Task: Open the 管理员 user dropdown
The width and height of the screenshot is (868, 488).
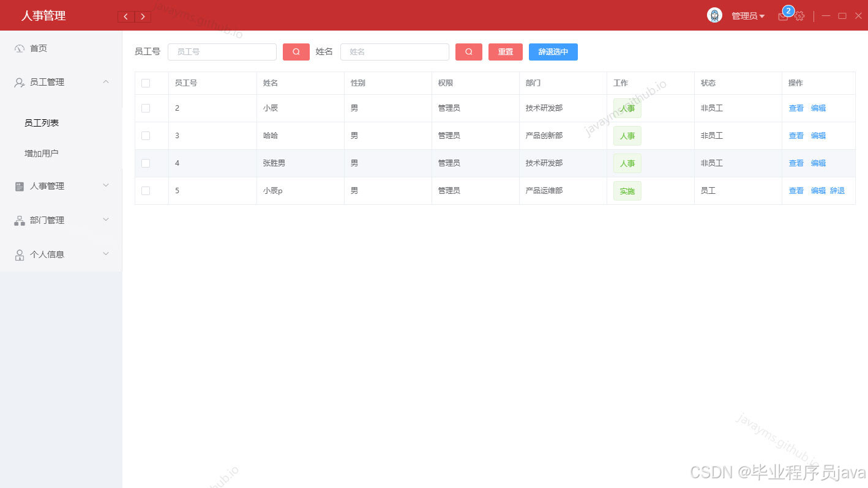Action: point(748,17)
